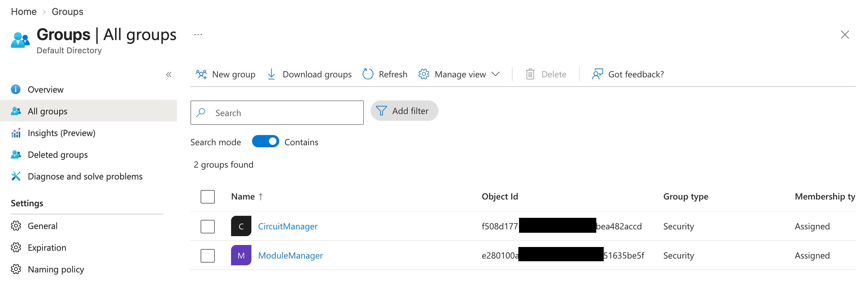Click the Got feedback? label

(636, 74)
